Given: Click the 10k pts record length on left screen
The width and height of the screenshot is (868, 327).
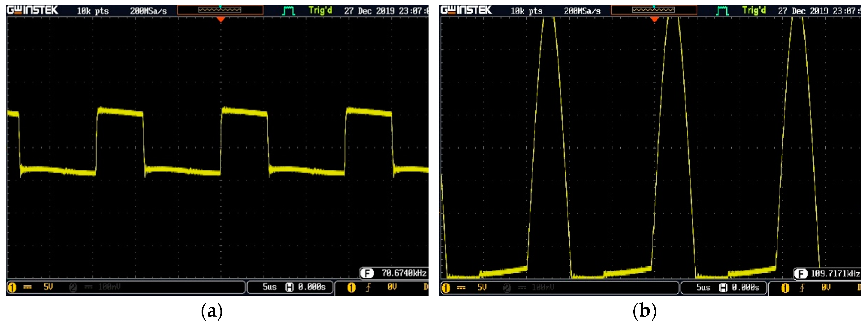Looking at the screenshot, I should pyautogui.click(x=93, y=11).
